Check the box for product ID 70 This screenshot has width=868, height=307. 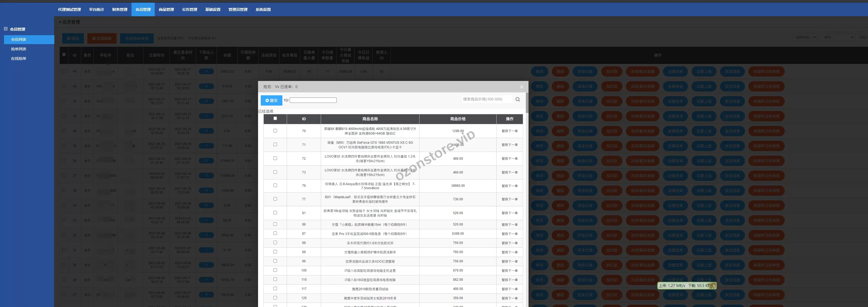[x=275, y=130]
